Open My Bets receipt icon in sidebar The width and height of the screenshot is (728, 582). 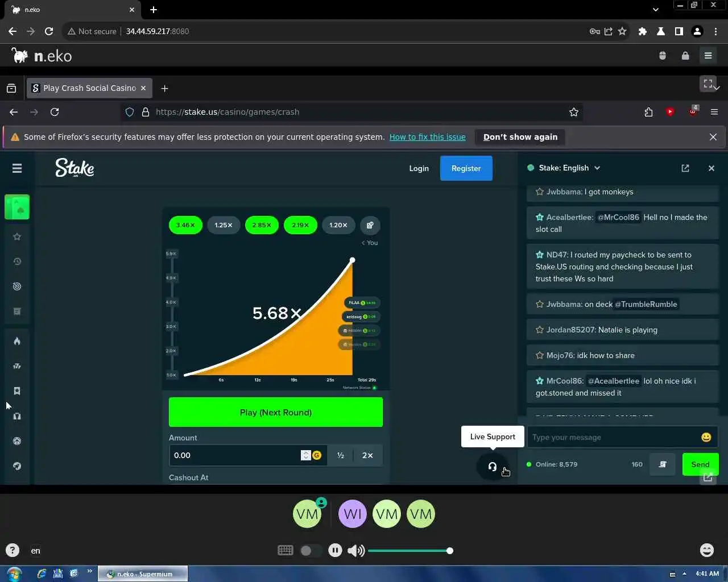click(17, 311)
